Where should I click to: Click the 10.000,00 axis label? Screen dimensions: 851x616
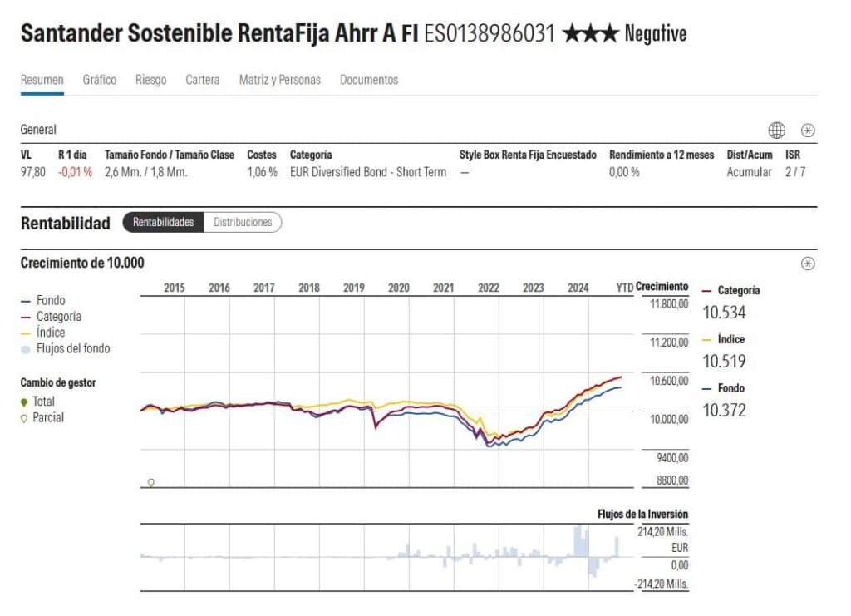pos(669,420)
